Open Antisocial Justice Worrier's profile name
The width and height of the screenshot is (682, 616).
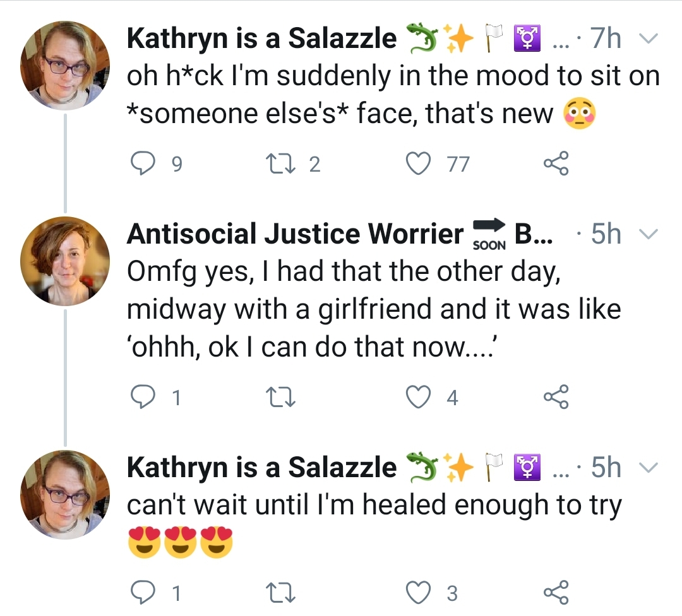point(295,234)
